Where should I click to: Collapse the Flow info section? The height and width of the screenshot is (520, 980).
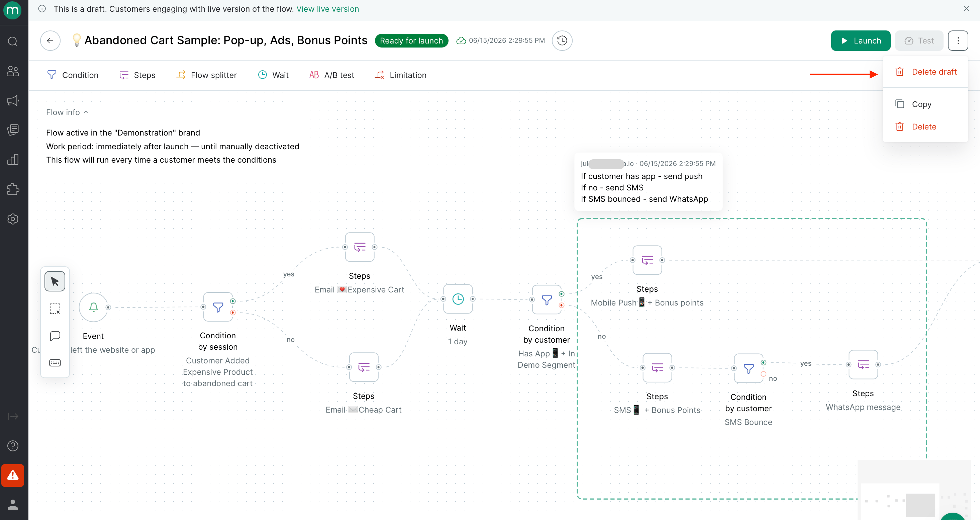tap(67, 112)
